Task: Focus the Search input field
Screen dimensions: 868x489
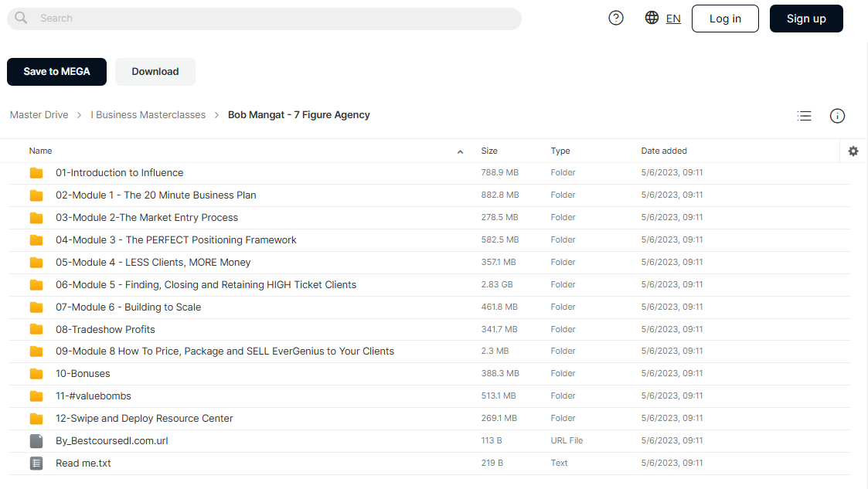Action: pyautogui.click(x=264, y=19)
